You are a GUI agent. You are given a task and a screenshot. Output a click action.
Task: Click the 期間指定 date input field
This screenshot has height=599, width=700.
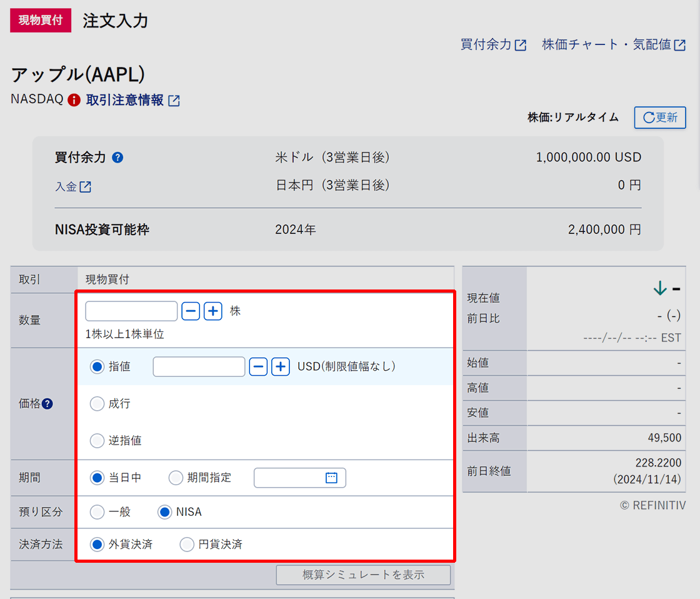(x=299, y=478)
